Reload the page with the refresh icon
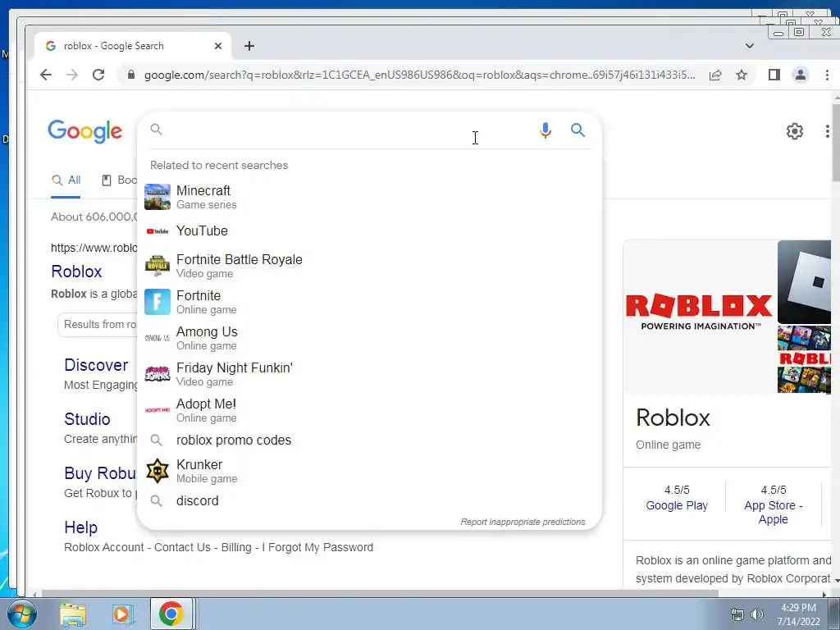 tap(98, 75)
